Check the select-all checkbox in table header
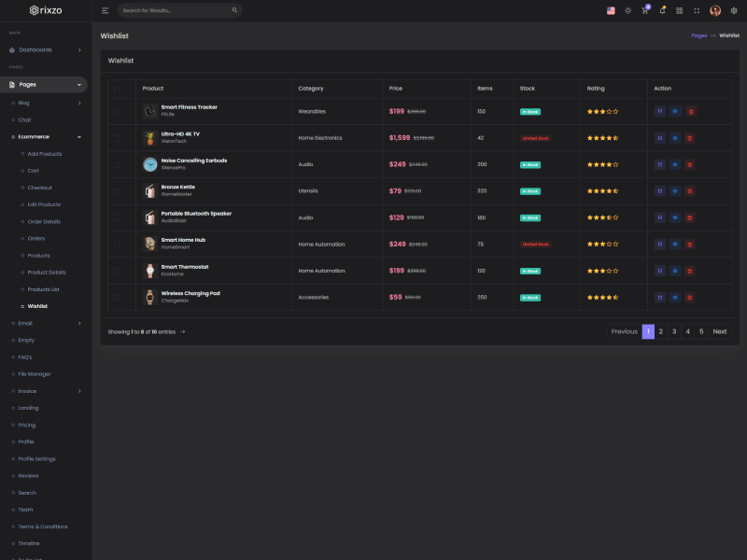The image size is (747, 560). click(x=117, y=89)
